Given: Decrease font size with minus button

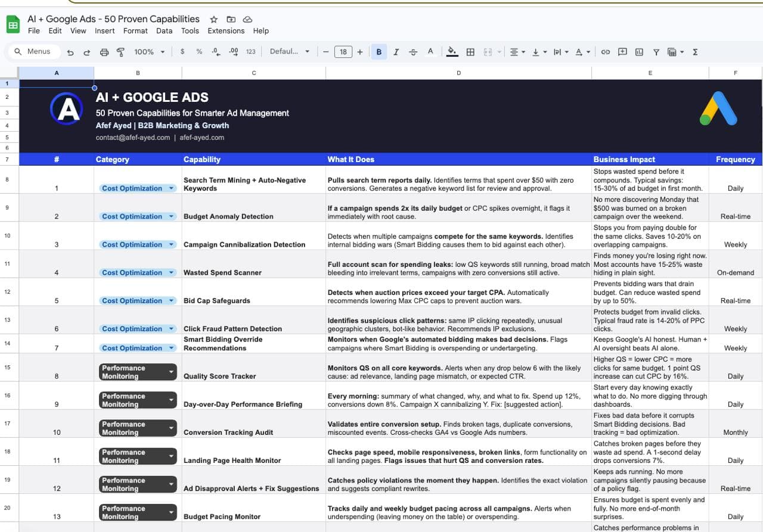Looking at the screenshot, I should pyautogui.click(x=325, y=52).
